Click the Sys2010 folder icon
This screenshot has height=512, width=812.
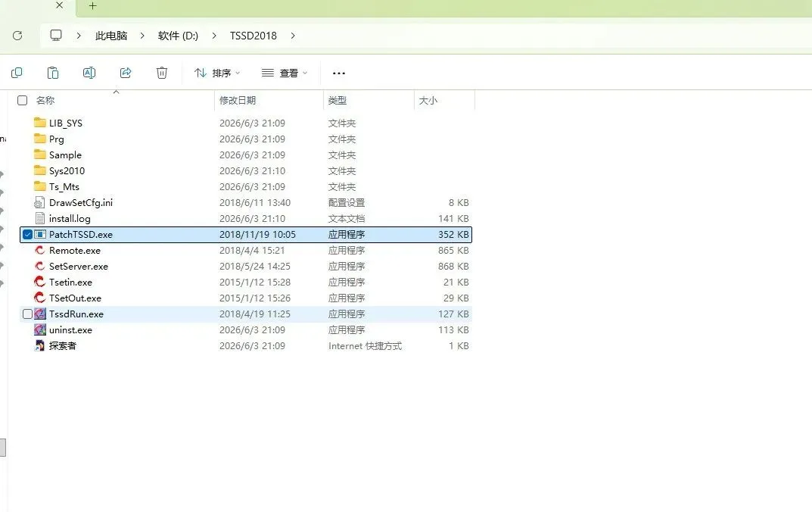(40, 170)
